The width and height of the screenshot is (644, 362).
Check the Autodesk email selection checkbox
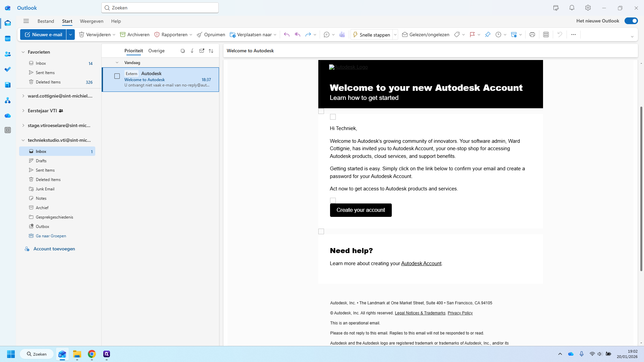pyautogui.click(x=117, y=76)
